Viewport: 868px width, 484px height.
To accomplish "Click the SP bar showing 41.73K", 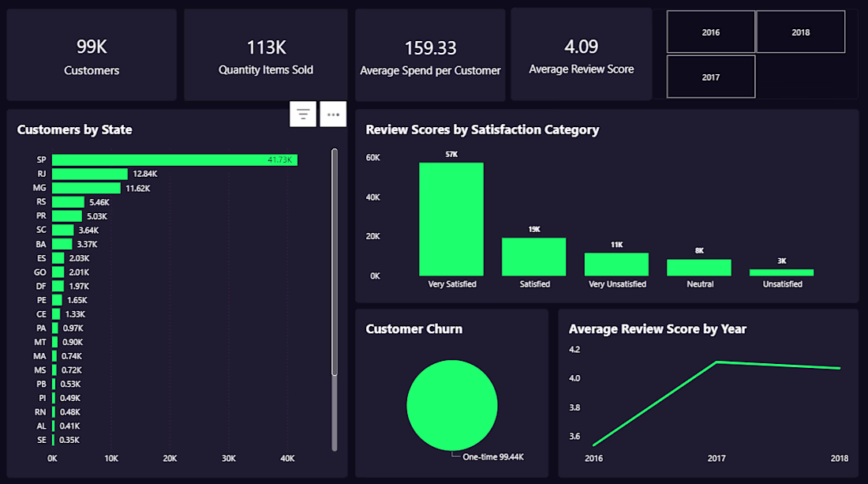I will click(174, 160).
